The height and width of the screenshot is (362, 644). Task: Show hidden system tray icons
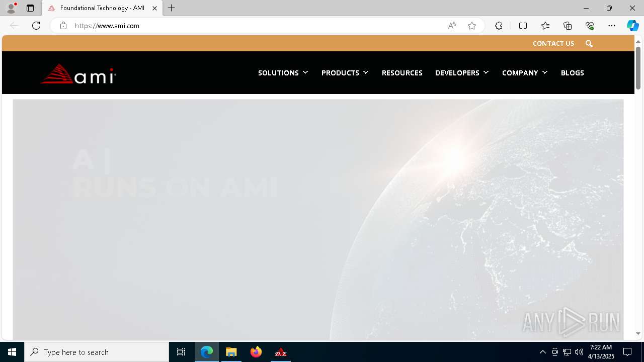pyautogui.click(x=542, y=352)
